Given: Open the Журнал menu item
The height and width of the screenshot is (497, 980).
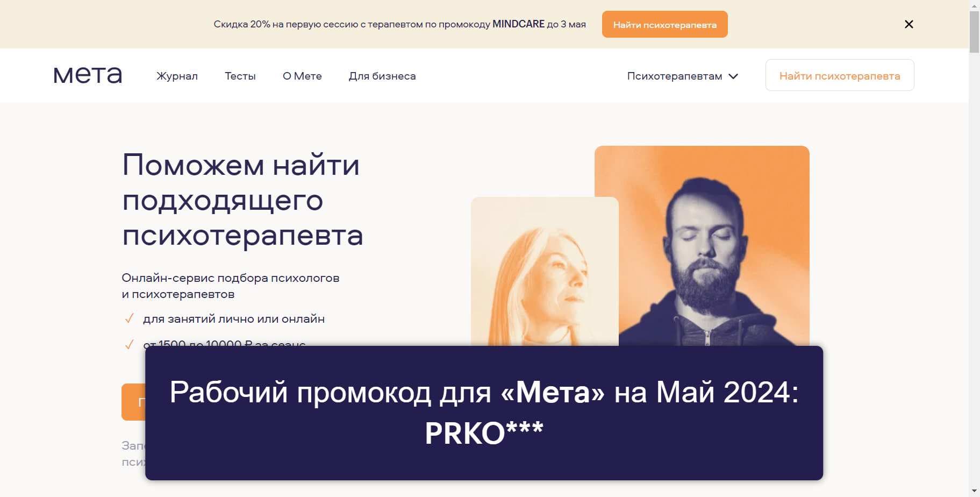Looking at the screenshot, I should tap(177, 76).
